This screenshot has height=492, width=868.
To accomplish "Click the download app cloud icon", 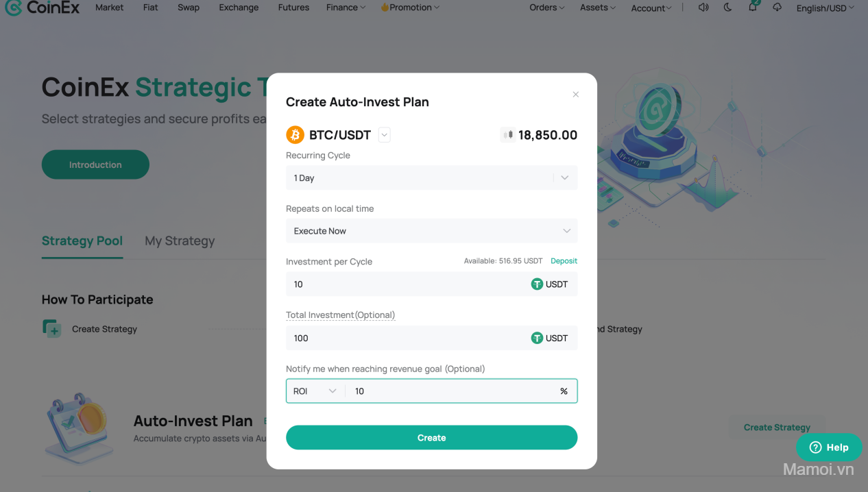I will (x=777, y=8).
